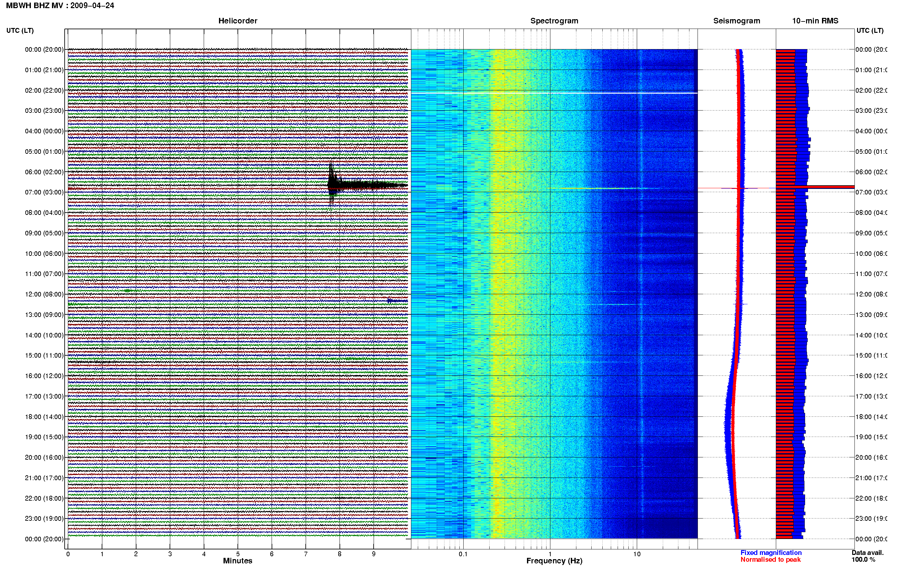Click the 'Data avail.' label
Screen dimensions: 924x578
pos(867,553)
